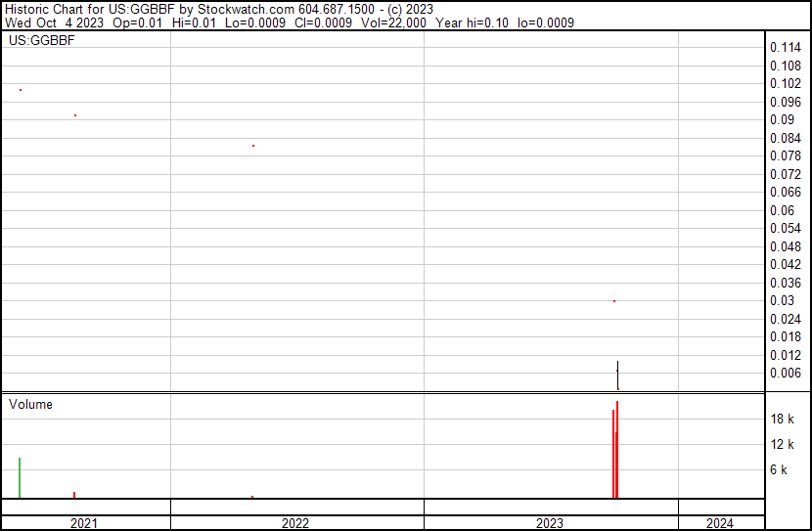Click the 0.114 price axis label
Image resolution: width=812 pixels, height=531 pixels.
tap(786, 48)
